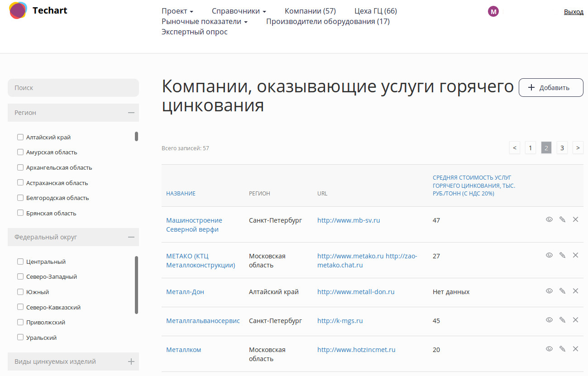Check the Амурская область filter
The height and width of the screenshot is (376, 588).
(x=20, y=152)
